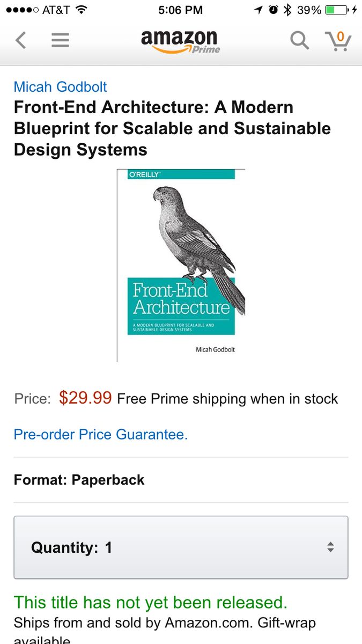The width and height of the screenshot is (362, 644).
Task: Tap the Wi-Fi status icon
Action: [82, 10]
